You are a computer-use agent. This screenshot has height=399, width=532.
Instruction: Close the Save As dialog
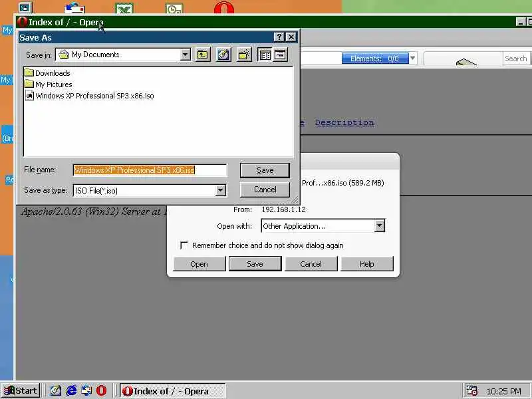click(291, 37)
